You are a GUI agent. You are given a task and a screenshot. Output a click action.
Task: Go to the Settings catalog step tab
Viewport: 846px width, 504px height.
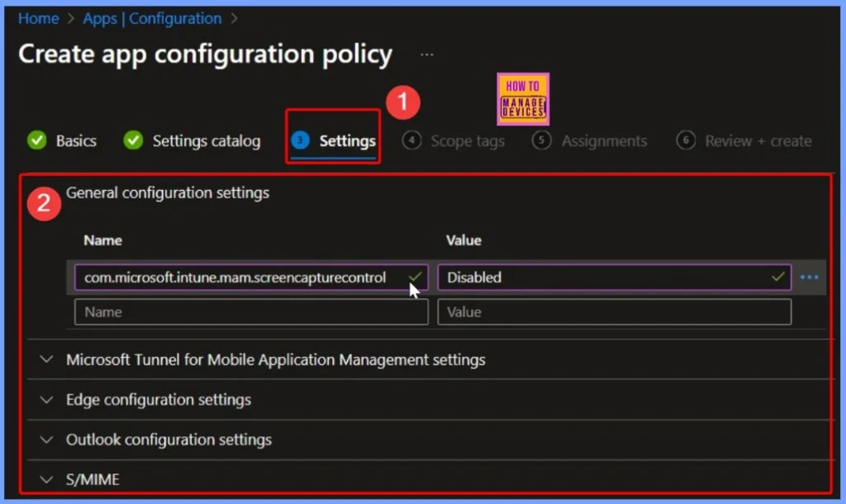click(x=192, y=140)
